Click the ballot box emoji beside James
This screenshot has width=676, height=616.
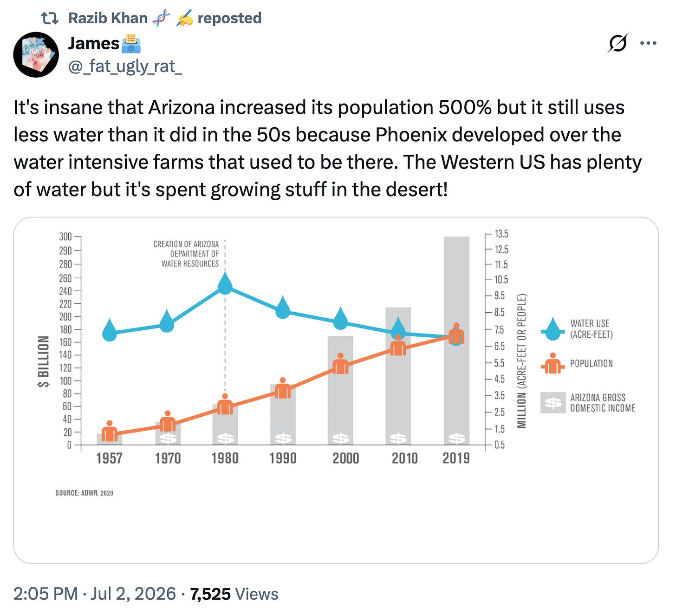131,44
